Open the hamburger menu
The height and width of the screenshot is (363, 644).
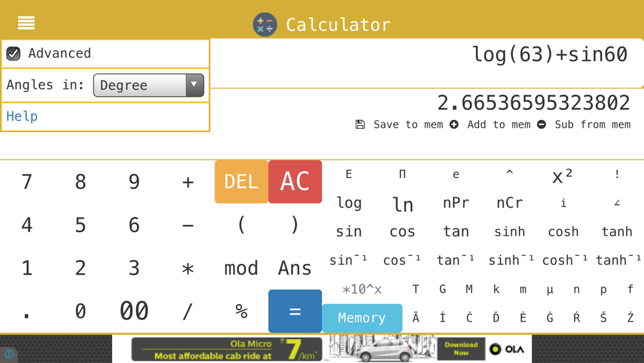point(26,23)
